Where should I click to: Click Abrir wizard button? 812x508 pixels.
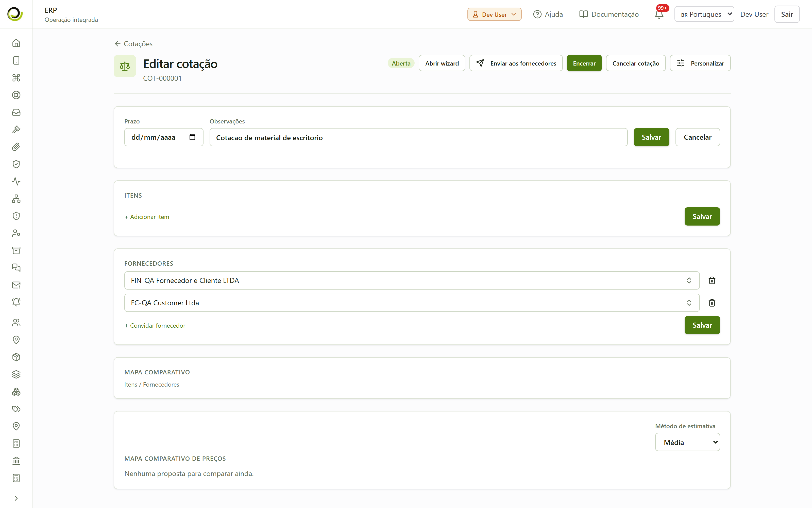[x=442, y=63]
